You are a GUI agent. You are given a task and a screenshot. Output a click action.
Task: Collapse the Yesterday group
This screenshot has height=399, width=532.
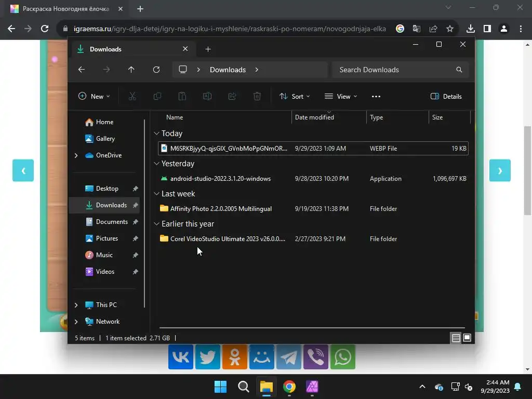pos(156,164)
